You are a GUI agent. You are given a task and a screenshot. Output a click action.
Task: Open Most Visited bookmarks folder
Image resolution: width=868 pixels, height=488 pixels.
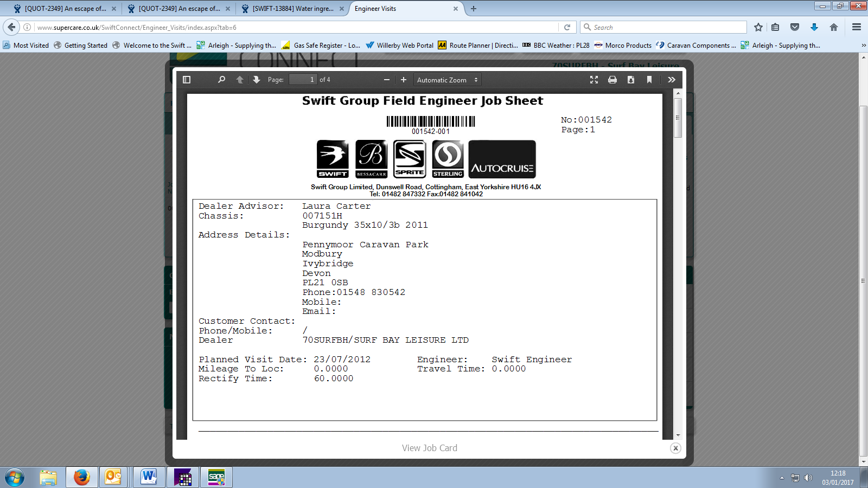(x=26, y=46)
